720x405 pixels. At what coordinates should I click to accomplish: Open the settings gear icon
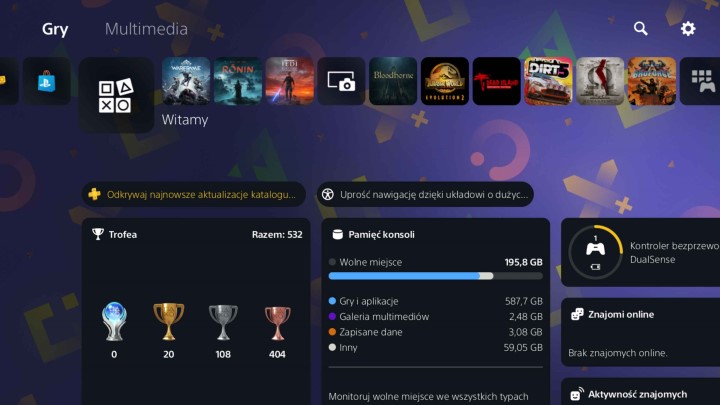point(687,28)
